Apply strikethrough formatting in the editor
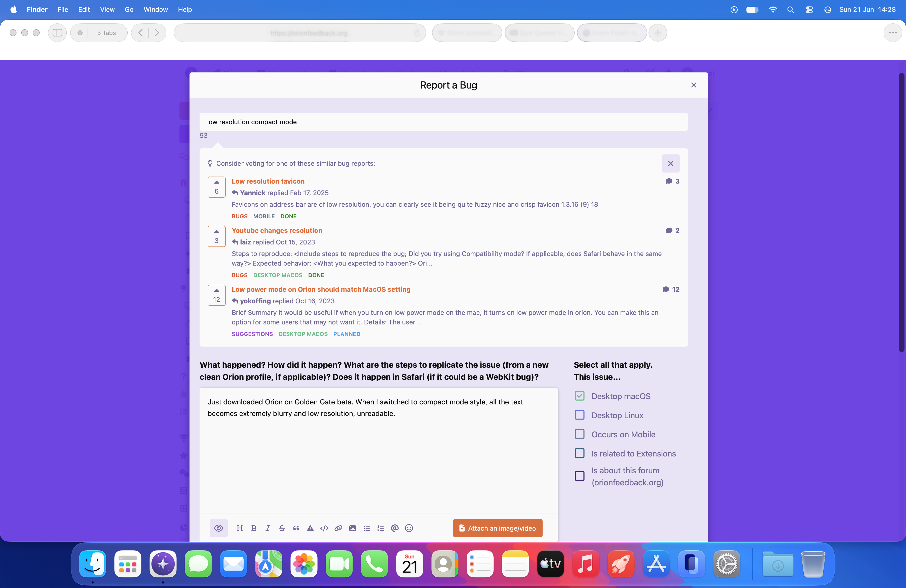Image resolution: width=906 pixels, height=588 pixels. point(282,528)
